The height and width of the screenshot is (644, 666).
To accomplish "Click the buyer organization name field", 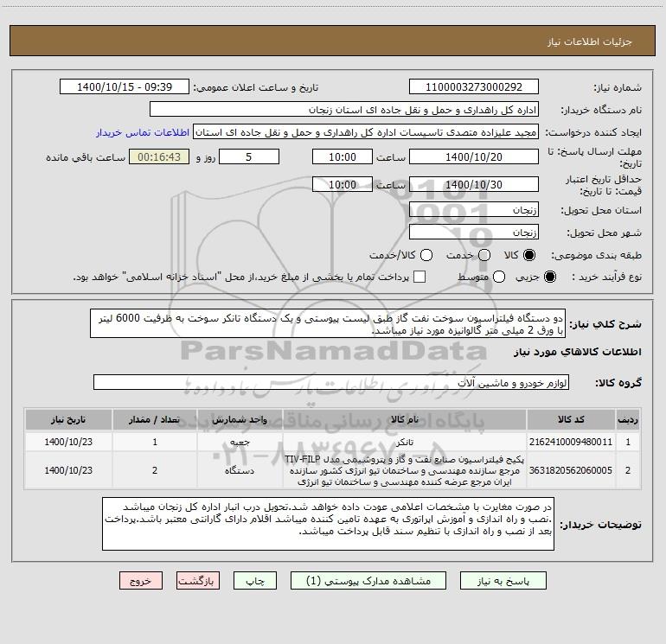I will (344, 110).
